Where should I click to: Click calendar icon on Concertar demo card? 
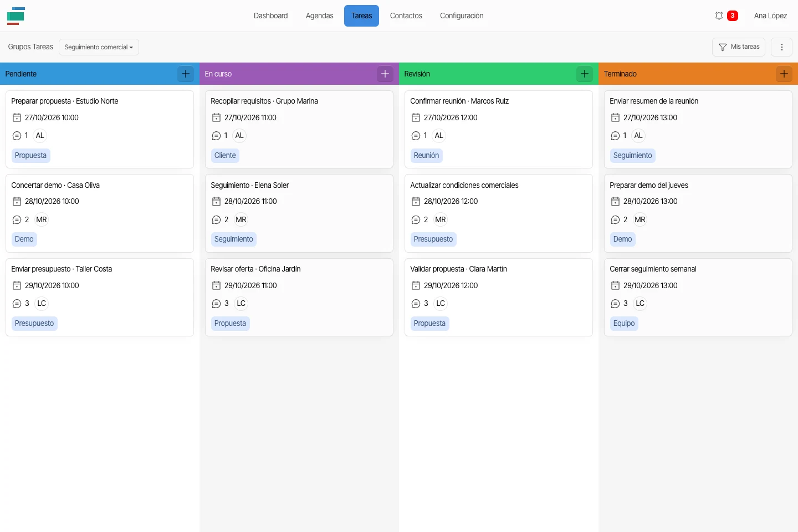pos(17,202)
